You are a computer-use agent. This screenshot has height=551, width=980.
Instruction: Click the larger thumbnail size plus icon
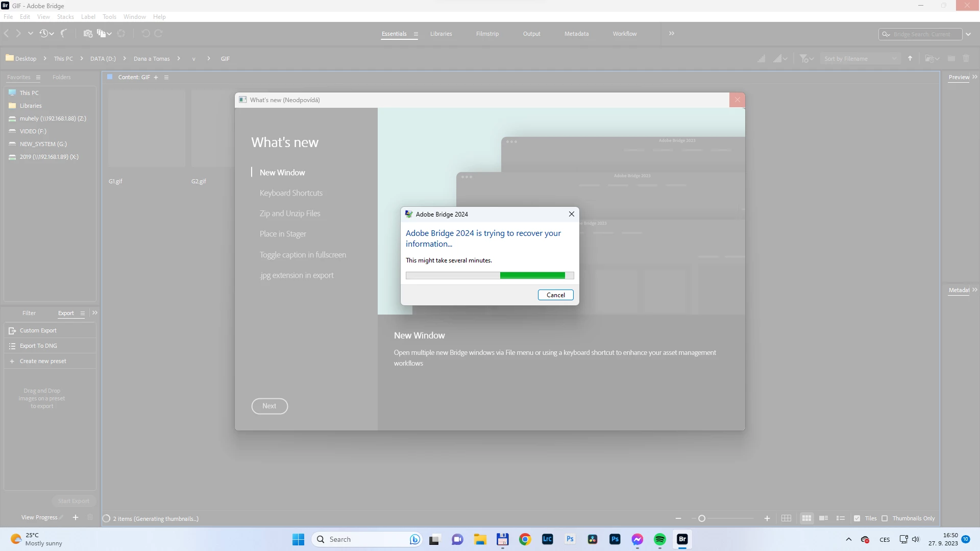point(767,518)
